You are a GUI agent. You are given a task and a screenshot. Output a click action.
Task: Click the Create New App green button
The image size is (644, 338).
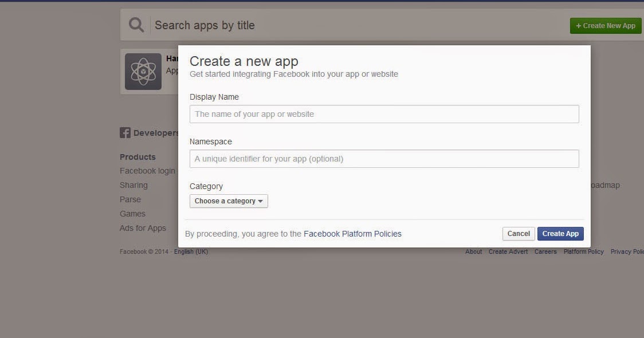coord(606,26)
